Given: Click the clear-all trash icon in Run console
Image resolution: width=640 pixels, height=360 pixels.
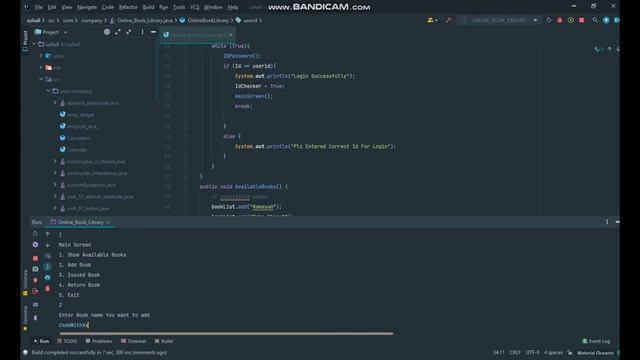Looking at the screenshot, I should pyautogui.click(x=47, y=289).
